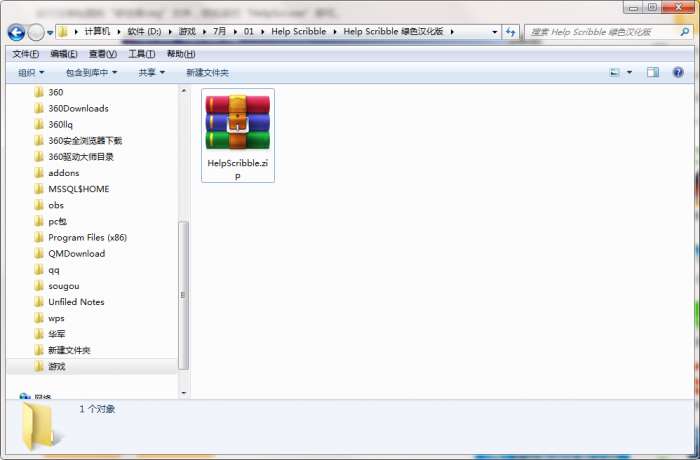
Task: Click the 游戏 breadcrumb in address bar
Action: pyautogui.click(x=187, y=31)
